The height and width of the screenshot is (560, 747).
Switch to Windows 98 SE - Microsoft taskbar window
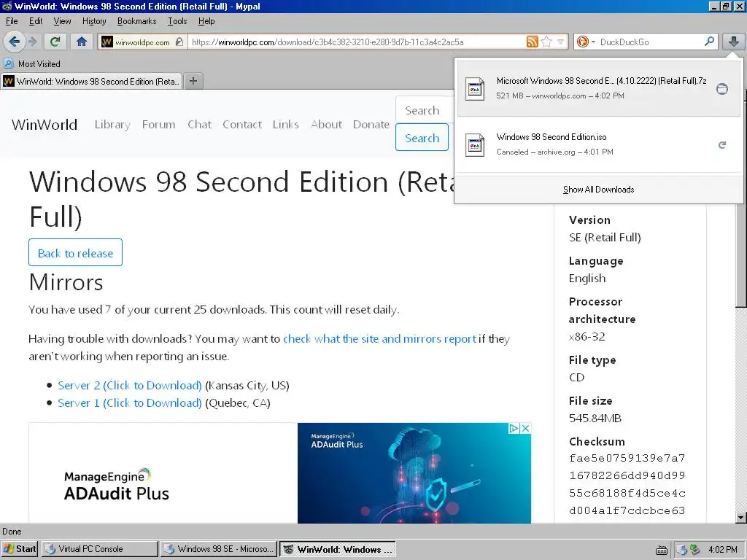(x=218, y=549)
